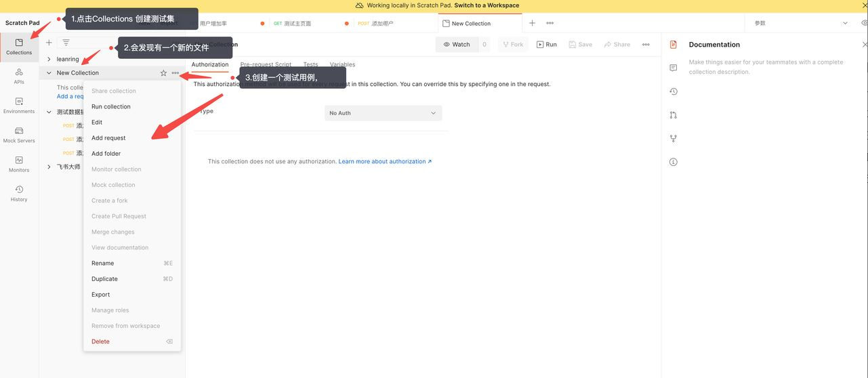The height and width of the screenshot is (378, 868).
Task: Select the 用户增加率 request tab
Action: (227, 23)
